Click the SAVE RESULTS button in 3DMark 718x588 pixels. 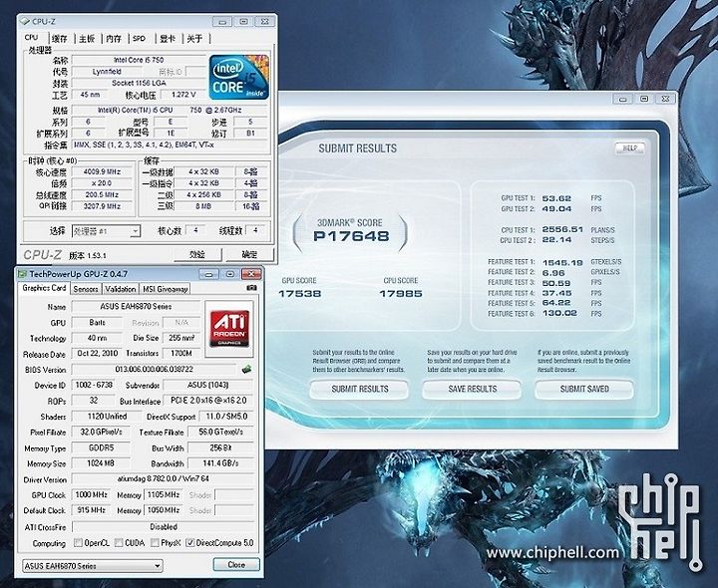point(472,389)
